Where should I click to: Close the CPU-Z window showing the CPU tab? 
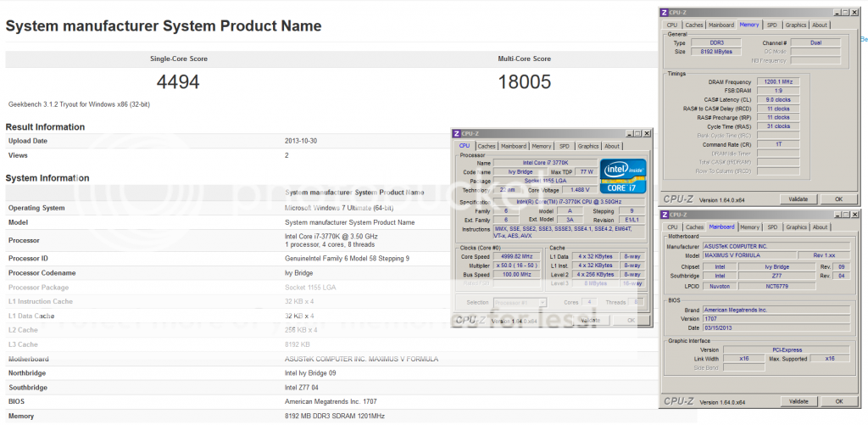click(647, 133)
